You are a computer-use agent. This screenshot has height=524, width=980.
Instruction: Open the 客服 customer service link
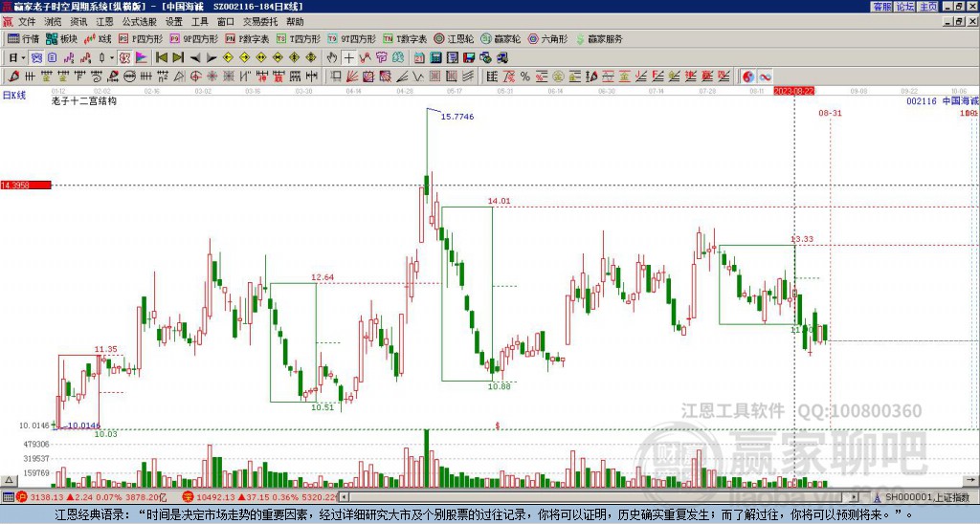point(881,7)
